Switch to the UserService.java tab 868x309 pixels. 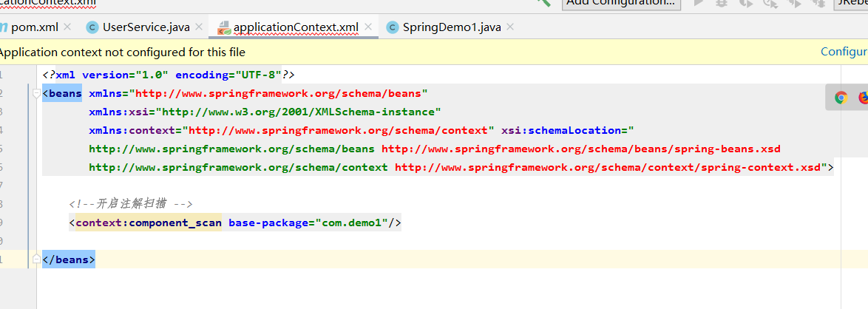pos(146,27)
